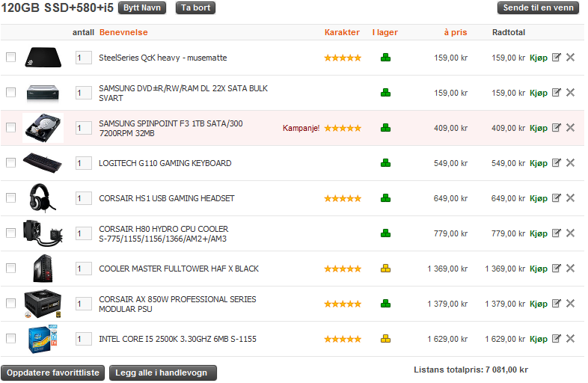
Task: Remove Logitech G110 keyboard from list
Action: (570, 163)
